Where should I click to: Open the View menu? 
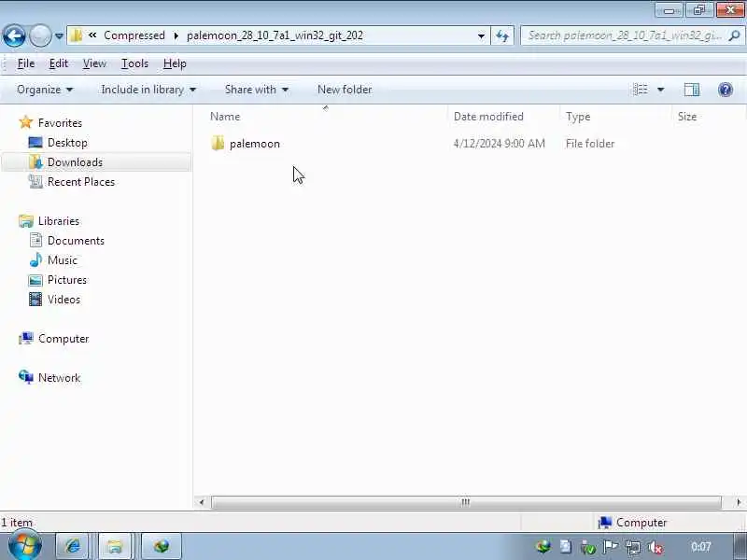94,63
